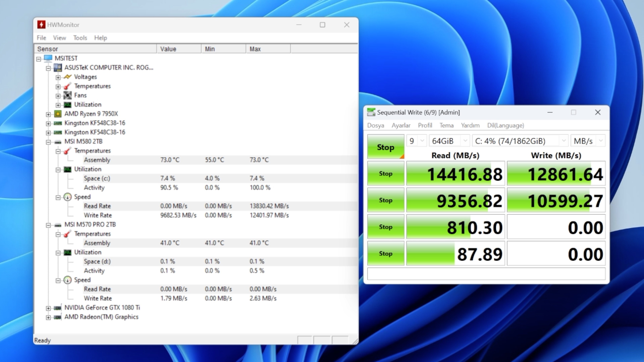Open the Help menu in HWMonitor
The height and width of the screenshot is (362, 644).
tap(100, 38)
